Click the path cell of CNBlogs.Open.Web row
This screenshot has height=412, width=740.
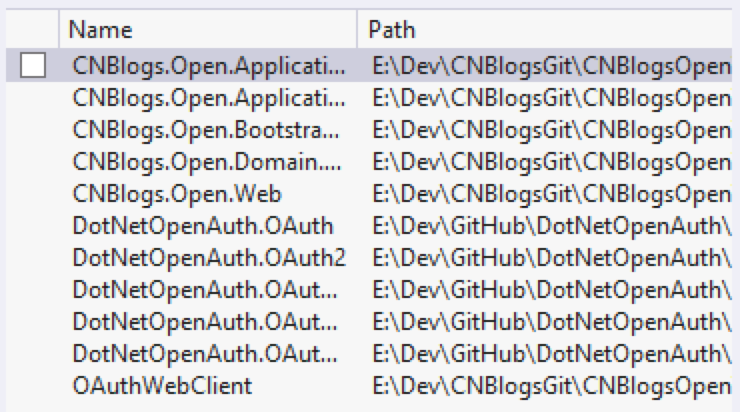click(x=552, y=194)
